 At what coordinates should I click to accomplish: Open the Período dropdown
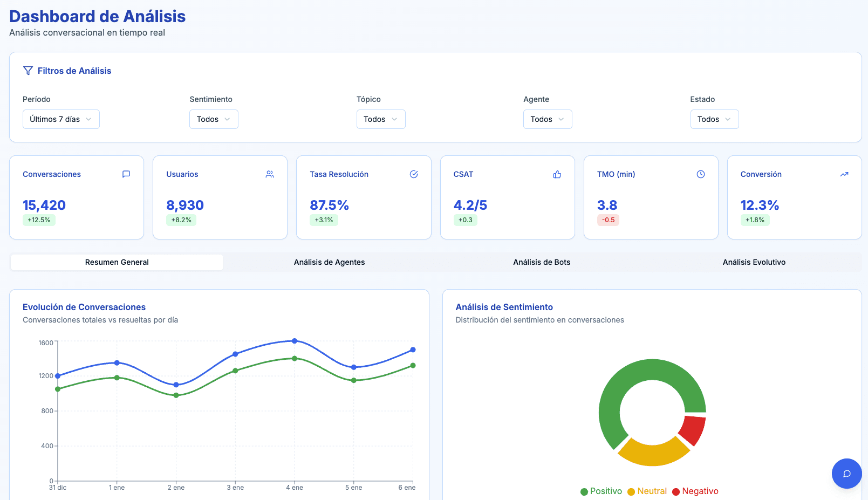coord(61,119)
